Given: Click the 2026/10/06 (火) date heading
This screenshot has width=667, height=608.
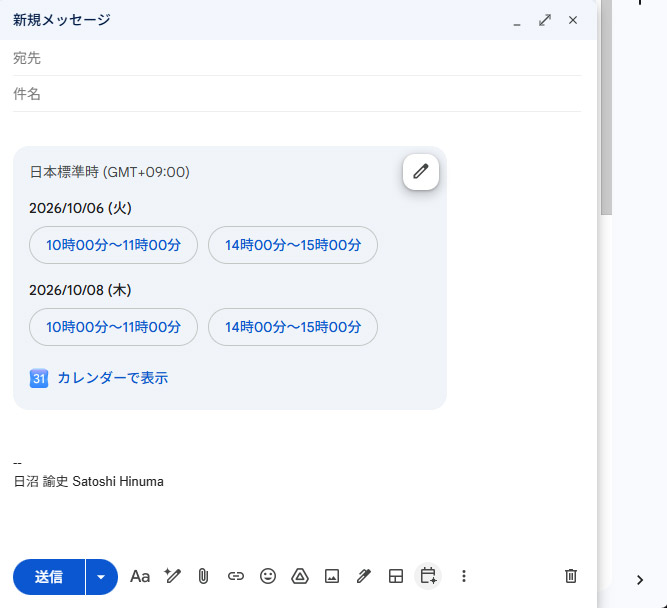Looking at the screenshot, I should point(80,208).
